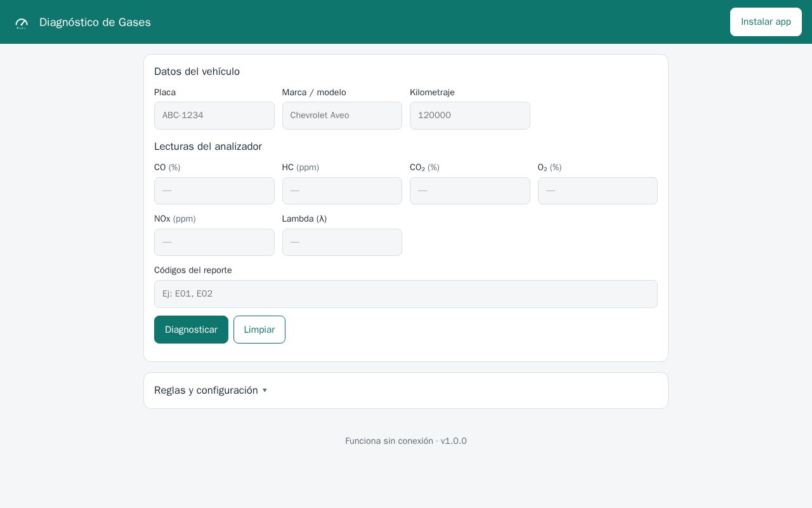Click the Diagnóstico de Gases title
This screenshot has width=812, height=508.
[95, 22]
